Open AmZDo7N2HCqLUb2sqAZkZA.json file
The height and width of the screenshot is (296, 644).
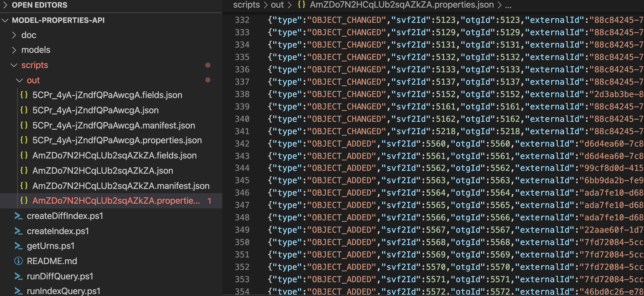(x=103, y=171)
